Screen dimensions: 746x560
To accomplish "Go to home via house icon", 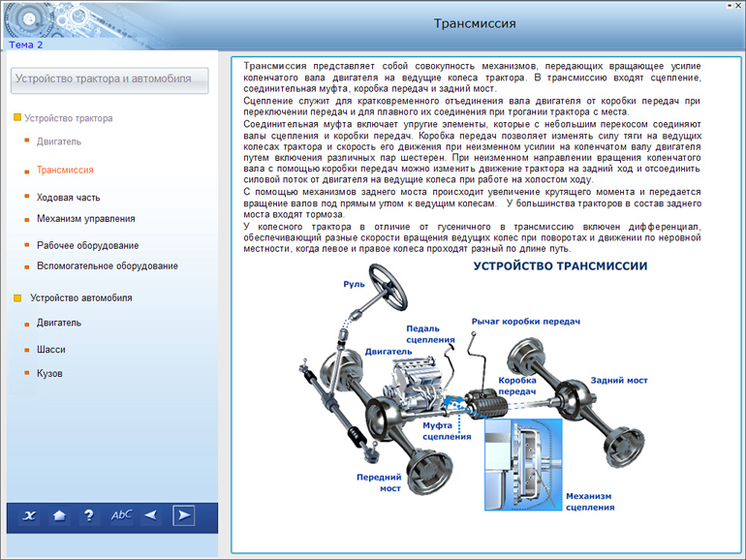I will [x=59, y=515].
